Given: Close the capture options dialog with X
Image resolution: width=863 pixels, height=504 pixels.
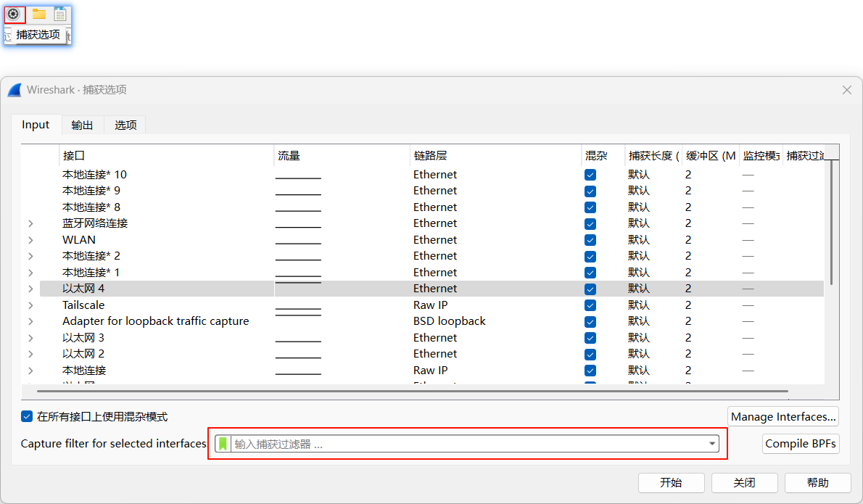Looking at the screenshot, I should (x=846, y=90).
